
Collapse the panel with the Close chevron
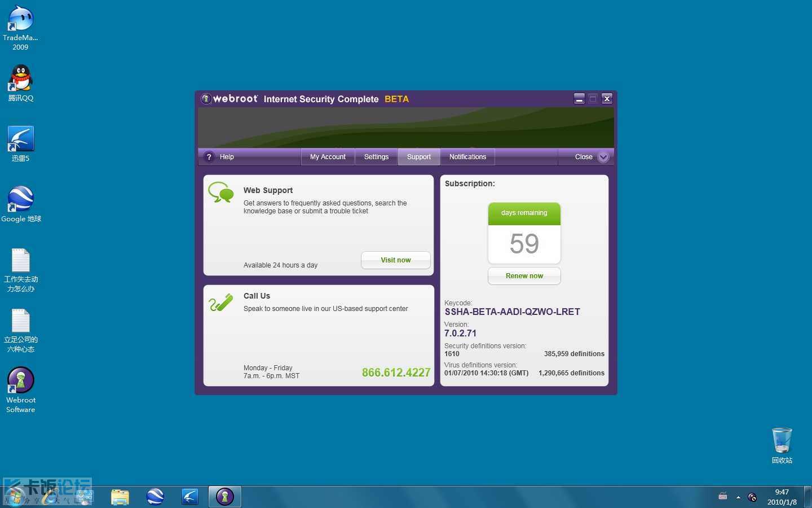click(603, 157)
